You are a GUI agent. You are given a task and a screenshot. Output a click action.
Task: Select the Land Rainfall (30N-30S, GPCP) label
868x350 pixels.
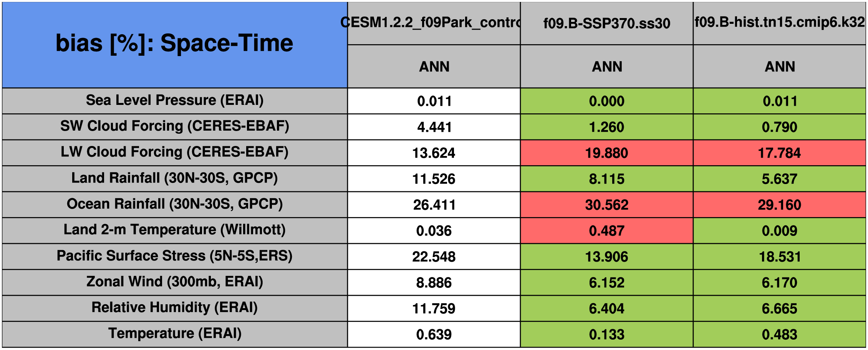pos(174,178)
